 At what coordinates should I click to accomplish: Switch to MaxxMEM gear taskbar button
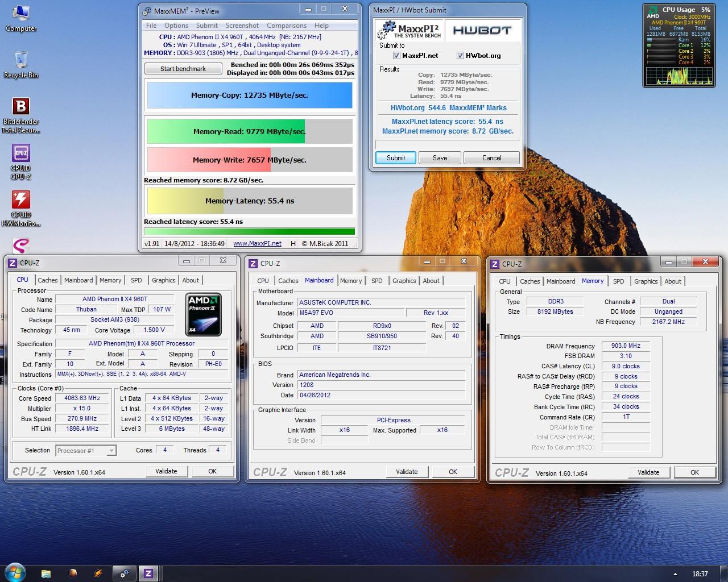pyautogui.click(x=125, y=573)
